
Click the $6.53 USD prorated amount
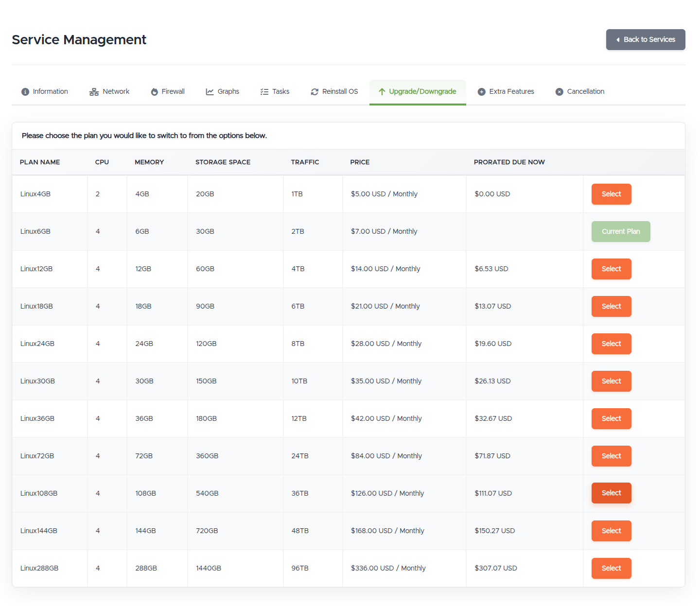(x=491, y=269)
